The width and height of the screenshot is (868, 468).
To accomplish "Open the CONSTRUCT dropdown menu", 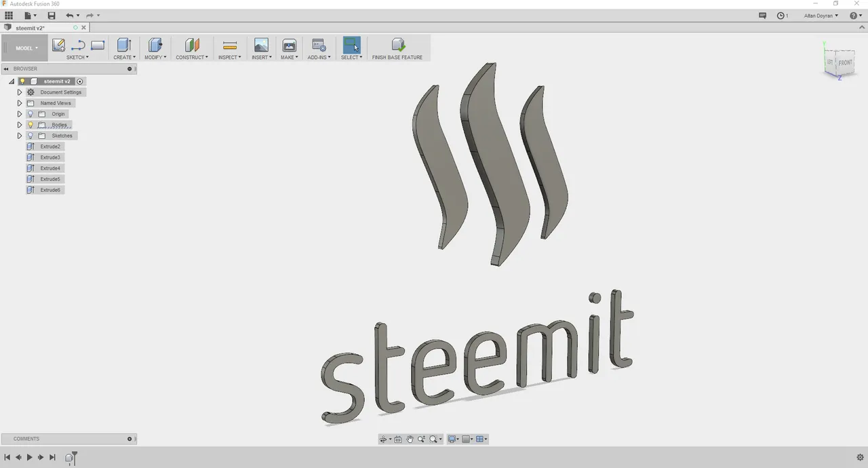I will pos(192,58).
